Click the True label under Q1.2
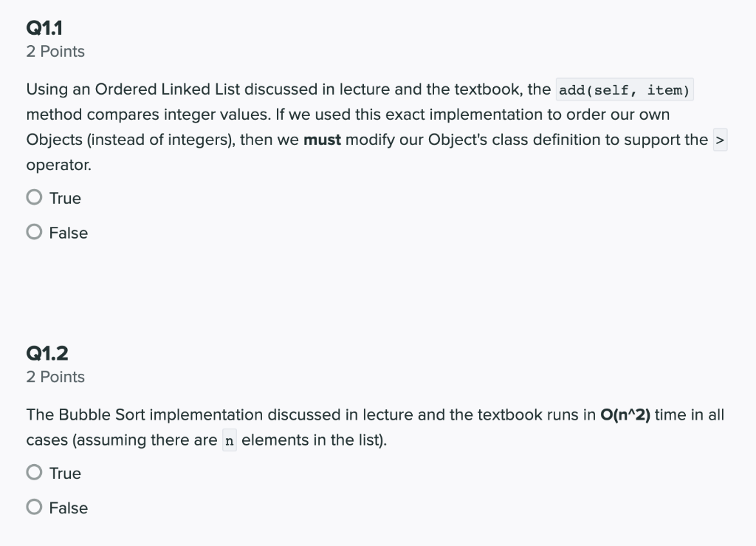This screenshot has width=756, height=546. pos(64,473)
